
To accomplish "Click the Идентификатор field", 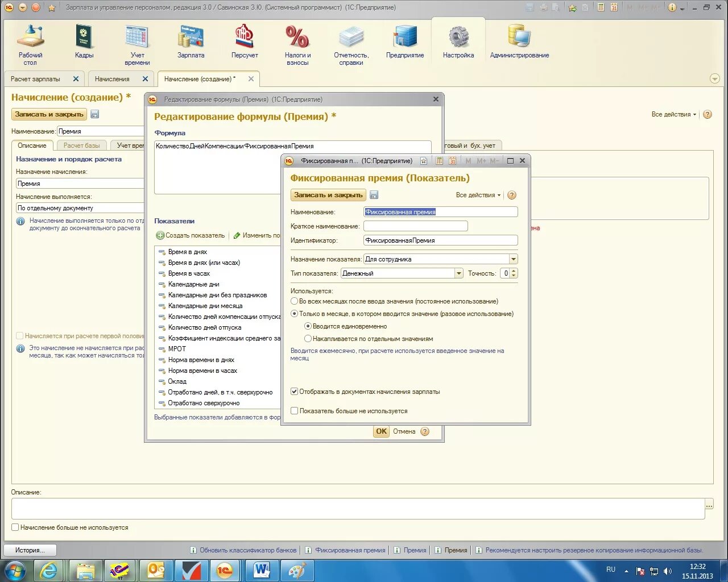I will pos(441,240).
